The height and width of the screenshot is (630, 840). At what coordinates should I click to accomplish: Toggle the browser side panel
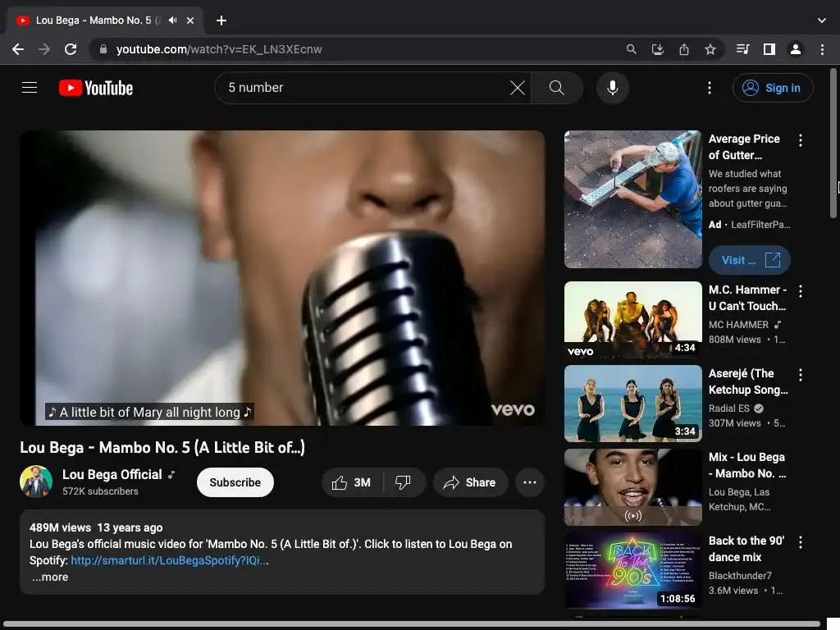[x=769, y=49]
